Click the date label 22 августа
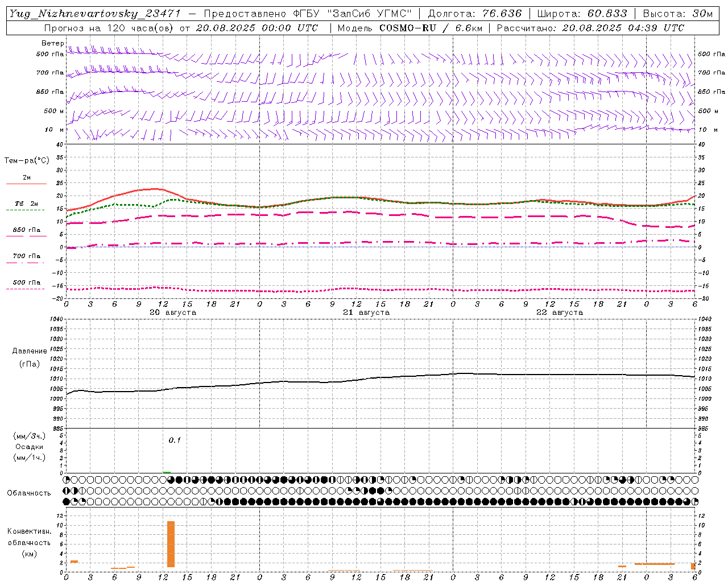 (560, 313)
